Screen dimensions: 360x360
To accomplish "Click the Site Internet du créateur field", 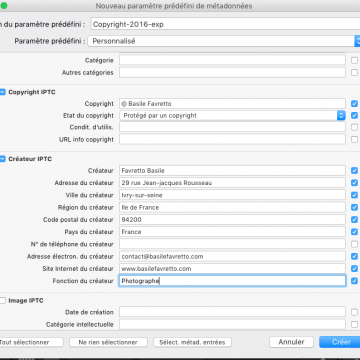I will 232,269.
